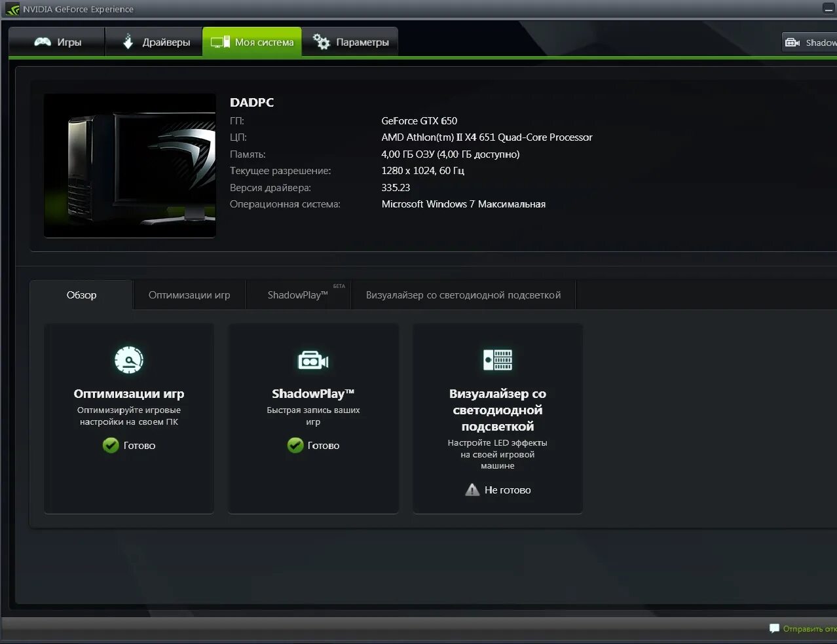
Task: Click the gamepad icon on Игры tab
Action: pos(43,42)
